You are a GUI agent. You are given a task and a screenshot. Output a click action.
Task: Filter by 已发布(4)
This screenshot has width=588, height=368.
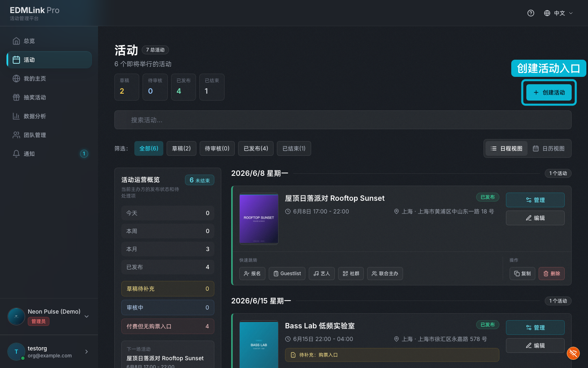click(256, 148)
